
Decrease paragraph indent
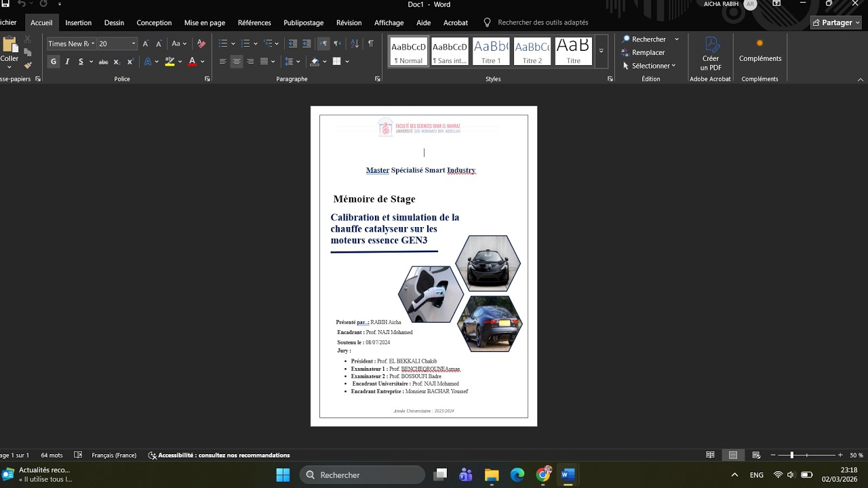[293, 43]
